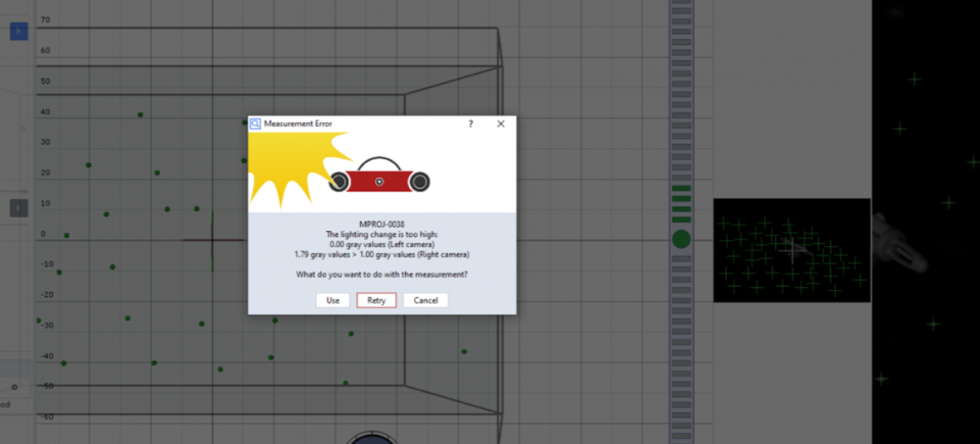Viewport: 980px width, 444px height.
Task: Click the sensor illustration's left camera lens
Action: [x=340, y=181]
